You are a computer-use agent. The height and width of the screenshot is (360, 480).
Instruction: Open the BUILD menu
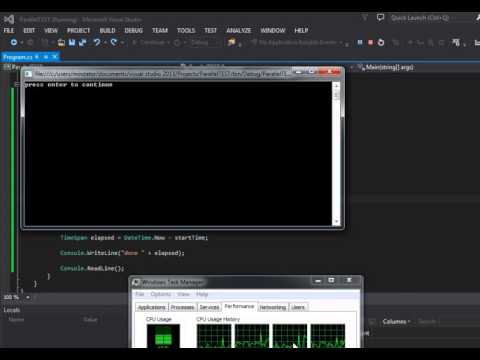tap(107, 30)
